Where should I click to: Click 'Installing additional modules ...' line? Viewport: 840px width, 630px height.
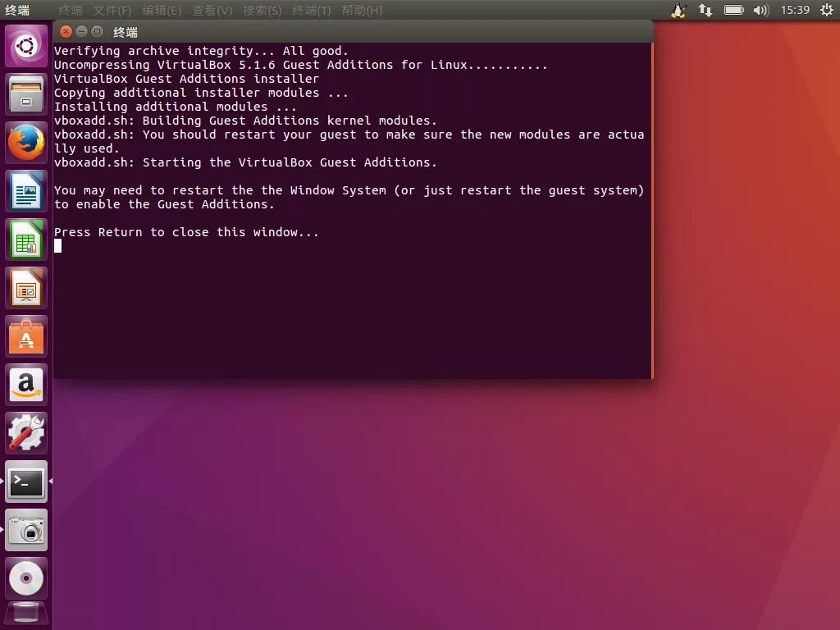(x=176, y=107)
